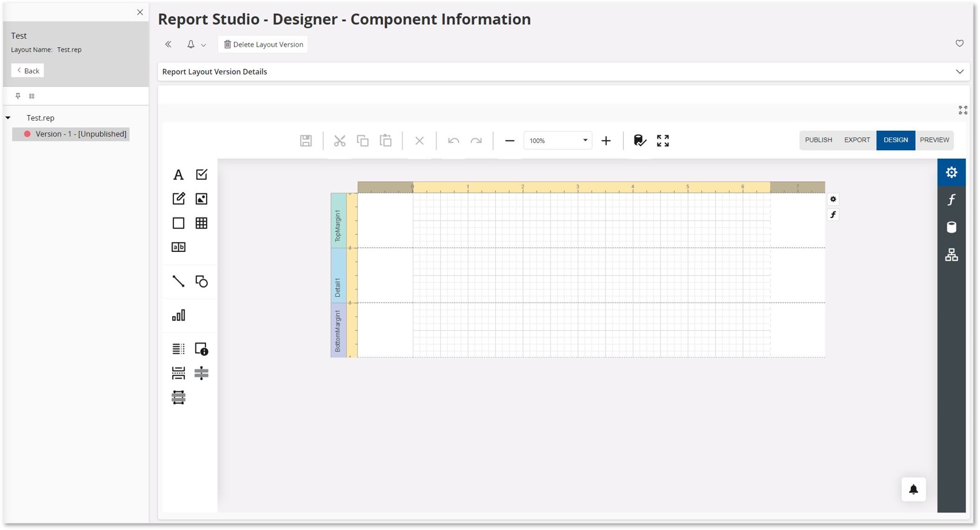This screenshot has width=980, height=530.
Task: Pick the Picture Box tool
Action: [x=202, y=199]
